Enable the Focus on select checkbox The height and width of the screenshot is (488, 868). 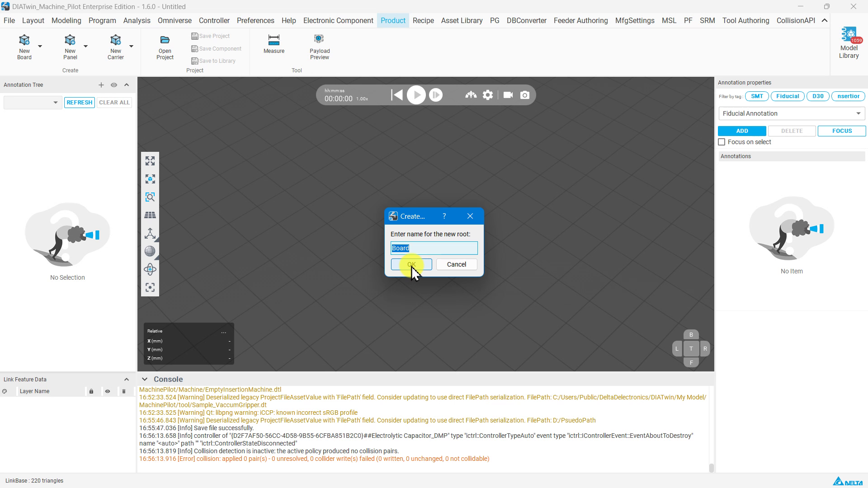(x=722, y=142)
